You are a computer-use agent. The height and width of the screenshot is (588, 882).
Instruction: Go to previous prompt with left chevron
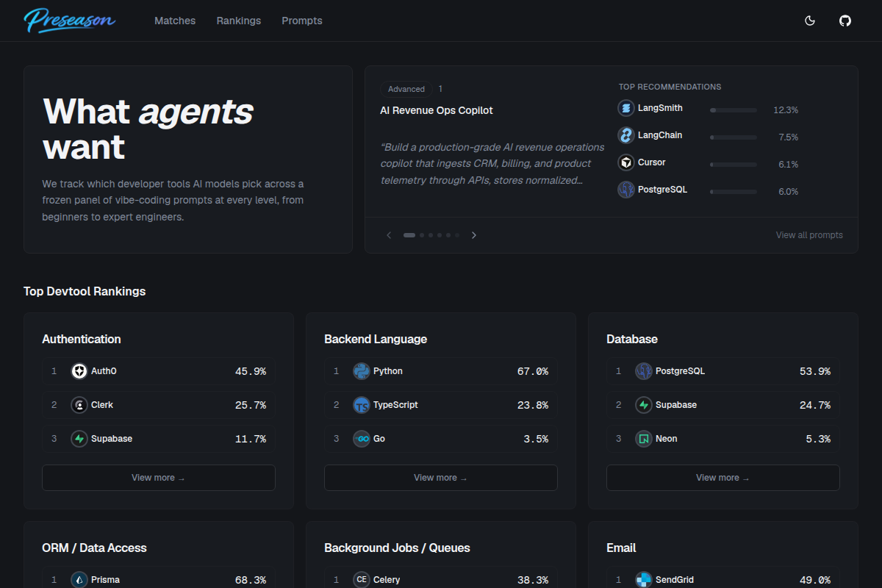click(389, 235)
